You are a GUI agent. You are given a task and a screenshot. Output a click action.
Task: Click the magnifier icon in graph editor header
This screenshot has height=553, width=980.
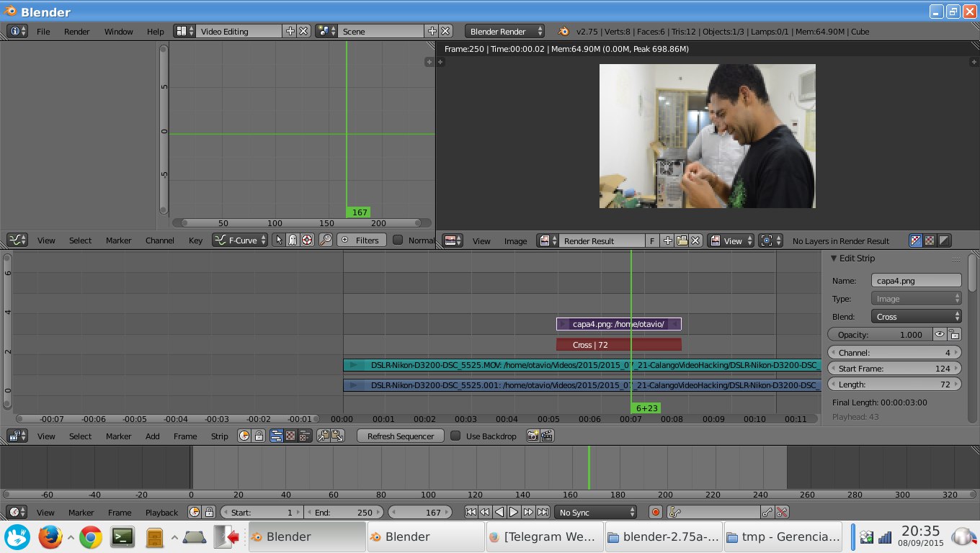(x=326, y=240)
